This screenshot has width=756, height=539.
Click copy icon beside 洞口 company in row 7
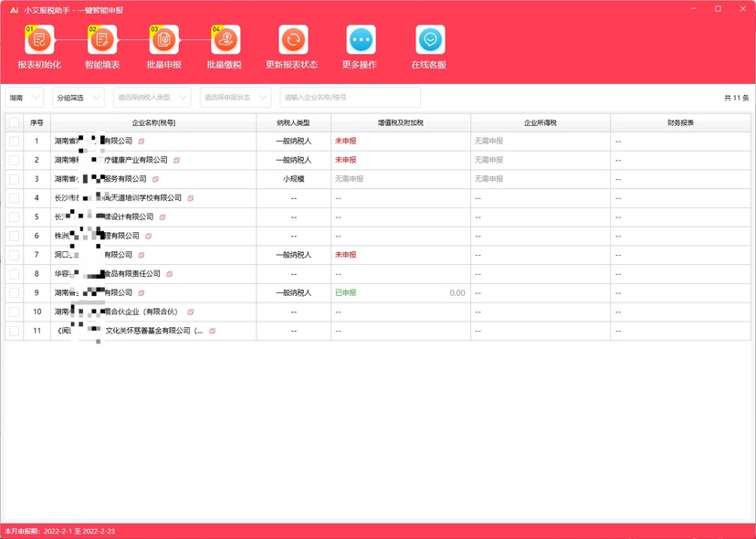click(x=142, y=255)
